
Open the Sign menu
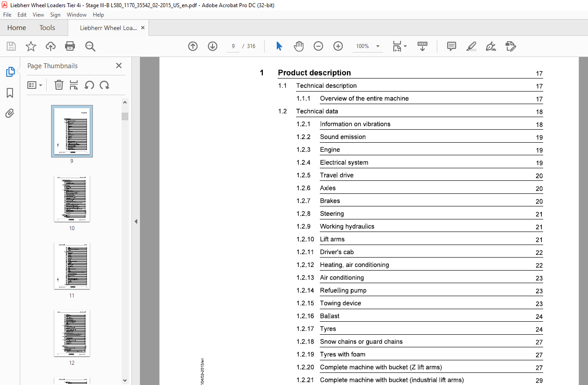point(55,15)
